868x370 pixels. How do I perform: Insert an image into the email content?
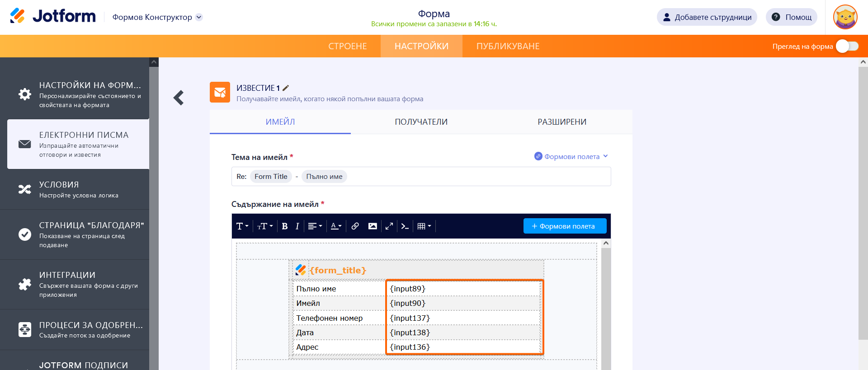[373, 226]
